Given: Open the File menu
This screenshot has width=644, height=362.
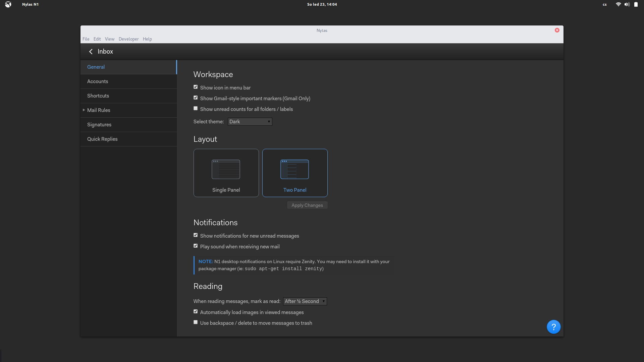Looking at the screenshot, I should pyautogui.click(x=86, y=39).
